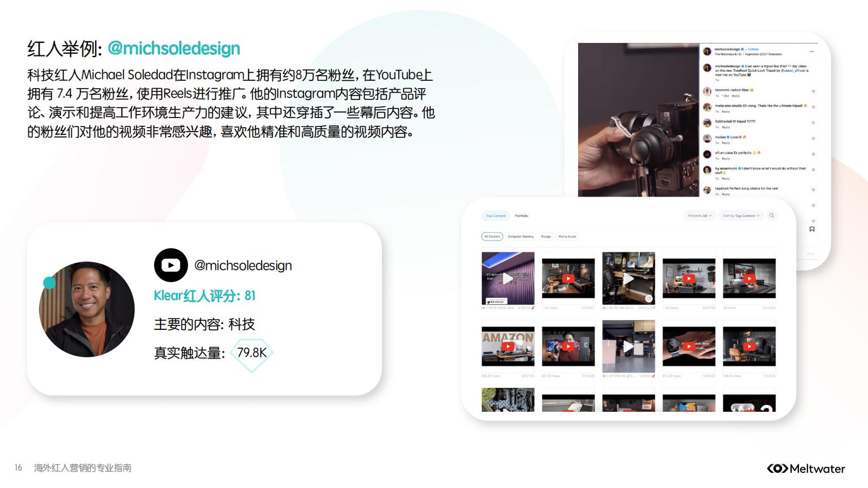Open the camera tripod reel video
Screen dimensions: 868x488
point(639,120)
